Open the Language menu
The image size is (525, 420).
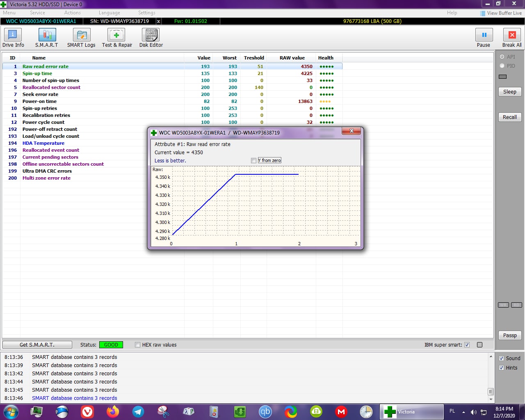pyautogui.click(x=110, y=13)
